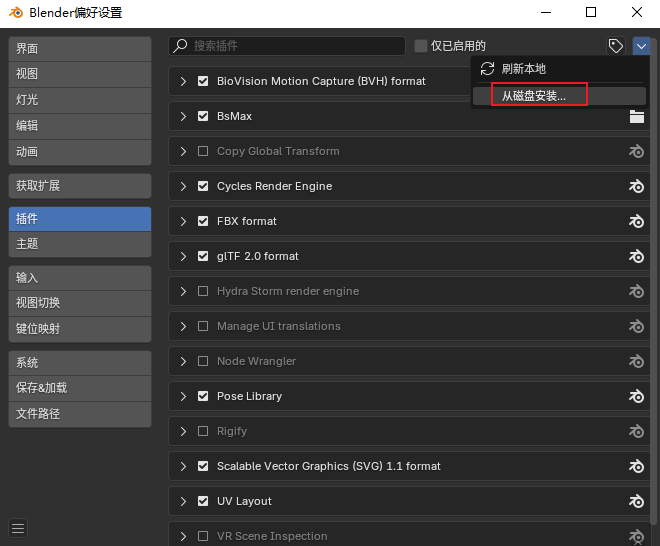Screen dimensions: 660x546
Task: Check the Rigify add-on box
Action: click(x=203, y=431)
